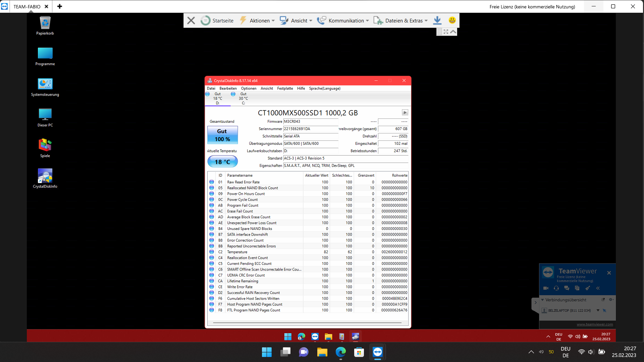This screenshot has height=362, width=644.
Task: Select the C: drive tab
Action: tap(243, 99)
